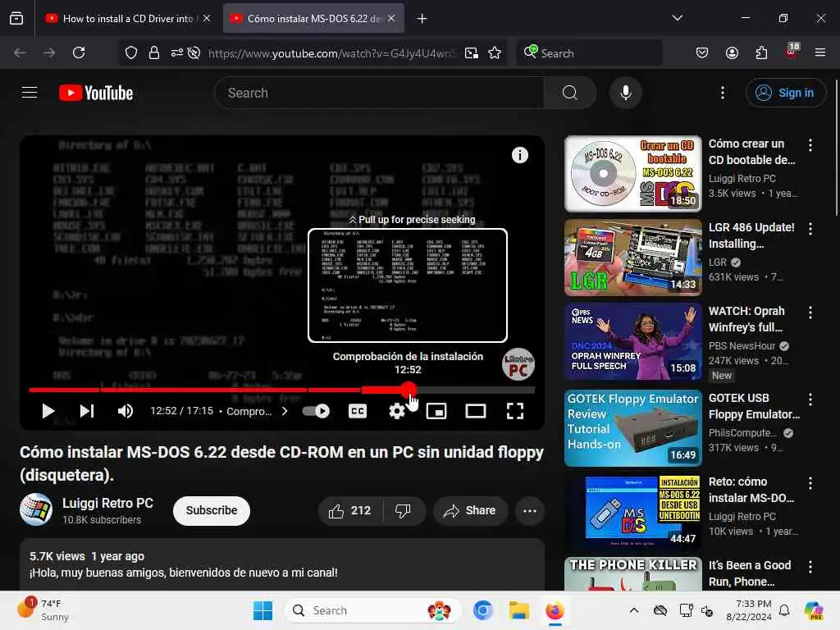The height and width of the screenshot is (630, 840).
Task: Open options for 'Reto: cómo instalar' video
Action: pos(810,482)
